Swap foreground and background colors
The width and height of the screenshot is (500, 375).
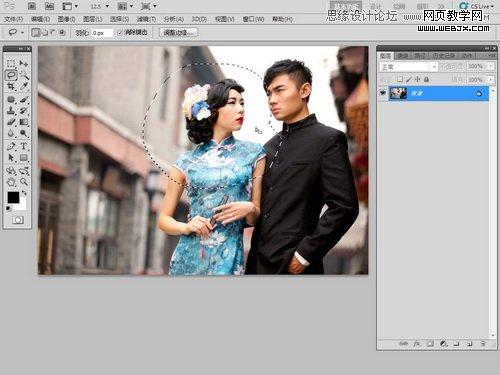click(x=24, y=193)
